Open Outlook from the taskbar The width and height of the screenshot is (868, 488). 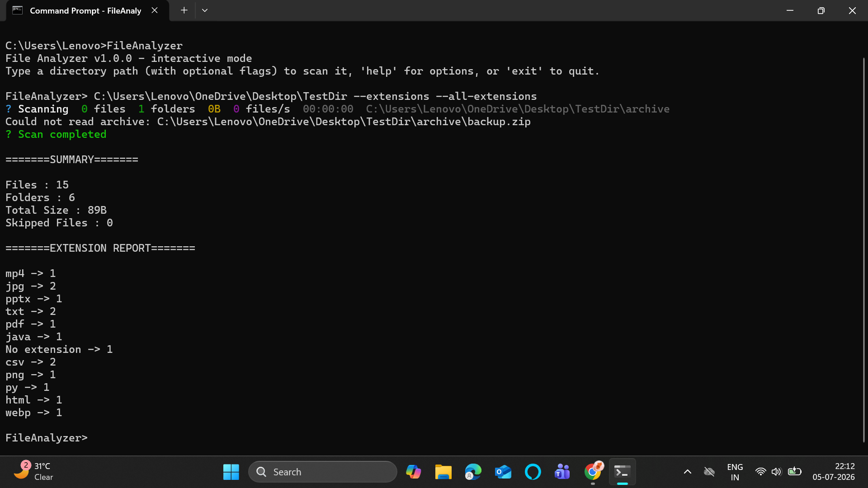[503, 472]
